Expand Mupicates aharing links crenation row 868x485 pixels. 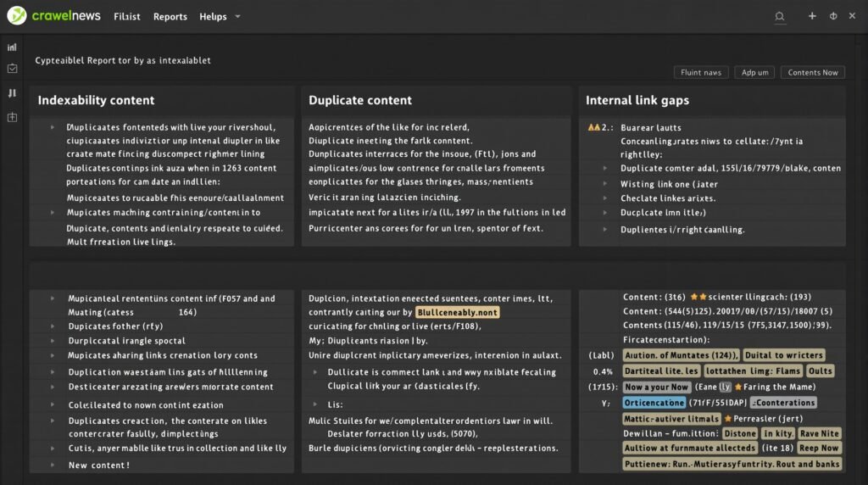[x=53, y=355]
